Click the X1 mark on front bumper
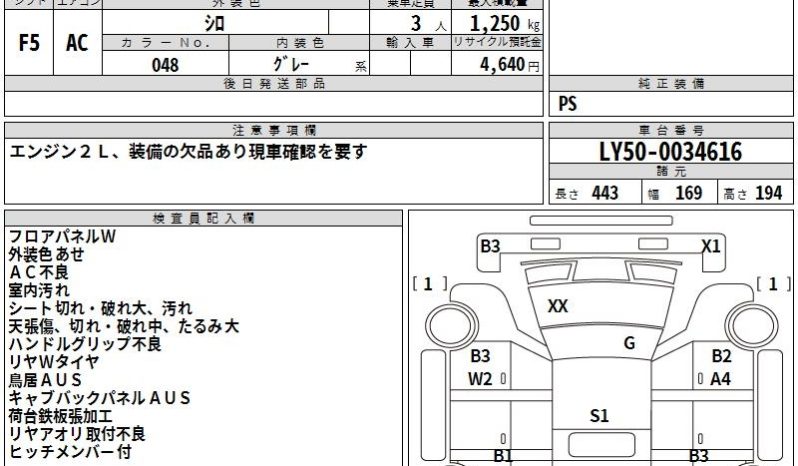Screen dimensions: 798x466 tap(711, 247)
